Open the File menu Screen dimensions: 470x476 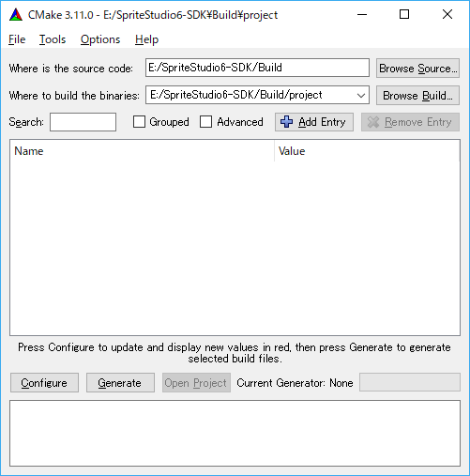17,39
